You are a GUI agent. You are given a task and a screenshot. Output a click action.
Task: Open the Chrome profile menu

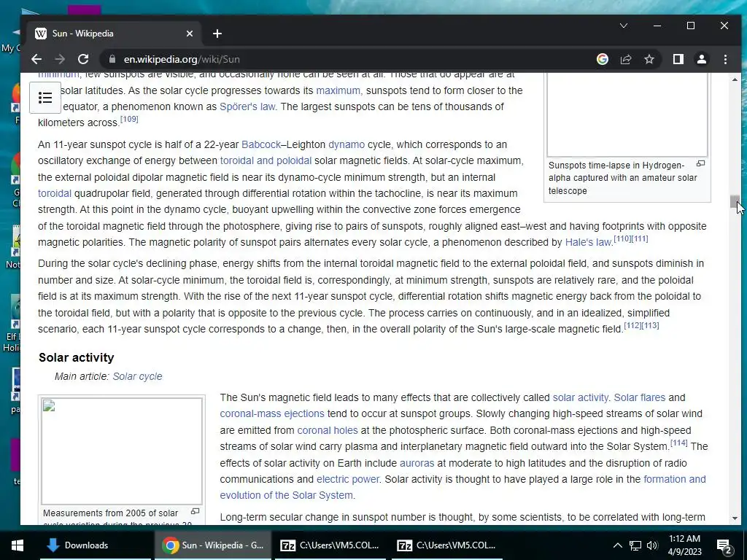(701, 59)
